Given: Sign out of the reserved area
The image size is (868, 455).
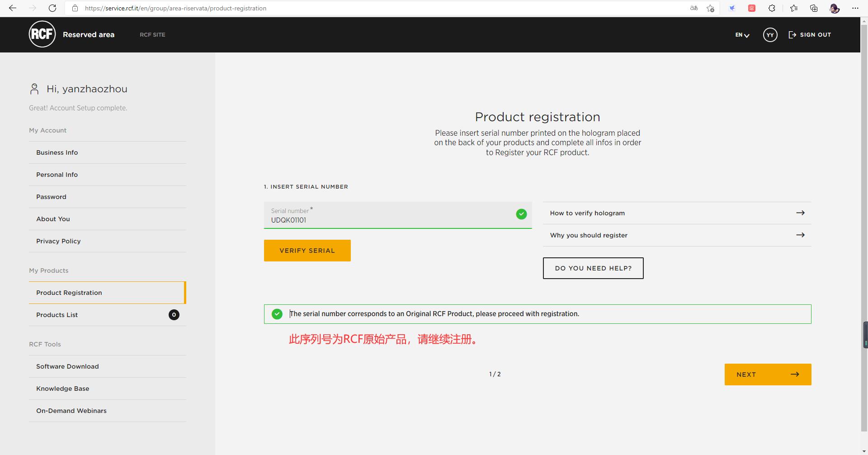Looking at the screenshot, I should [810, 35].
